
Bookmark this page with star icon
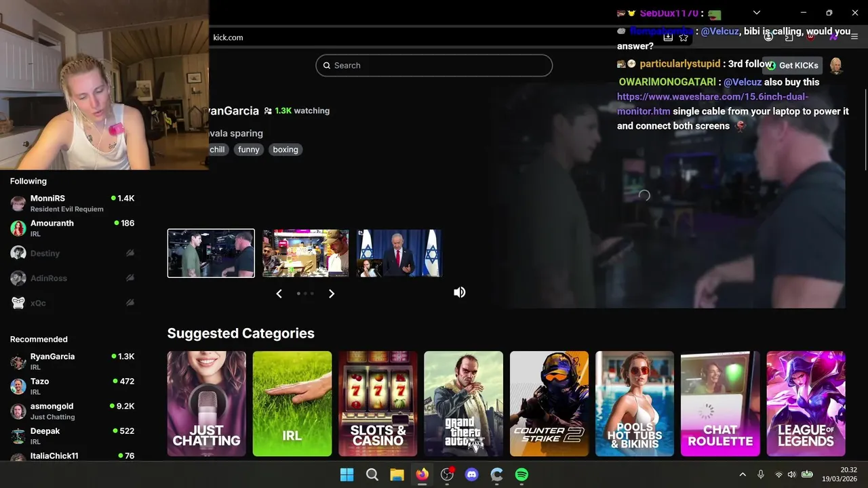tap(684, 37)
